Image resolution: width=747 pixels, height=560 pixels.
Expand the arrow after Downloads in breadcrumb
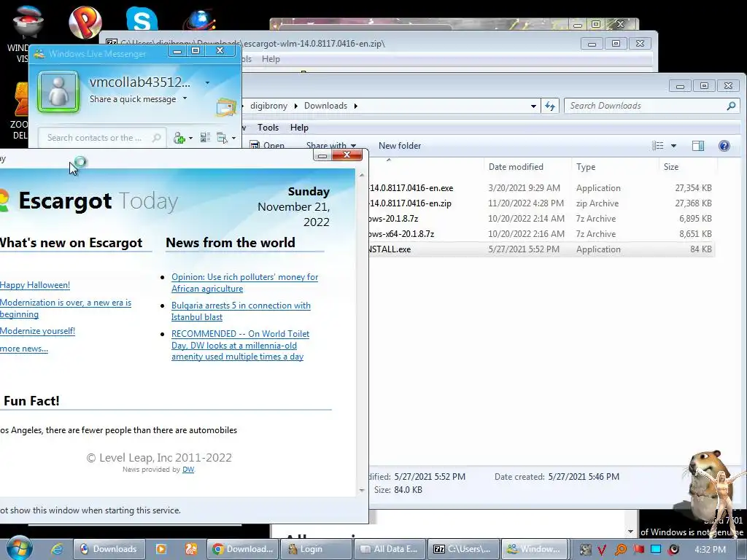click(355, 106)
